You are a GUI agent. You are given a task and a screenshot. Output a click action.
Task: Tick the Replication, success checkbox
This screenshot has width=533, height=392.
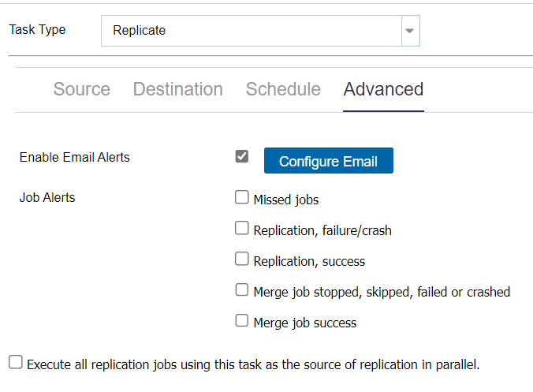[x=242, y=259]
